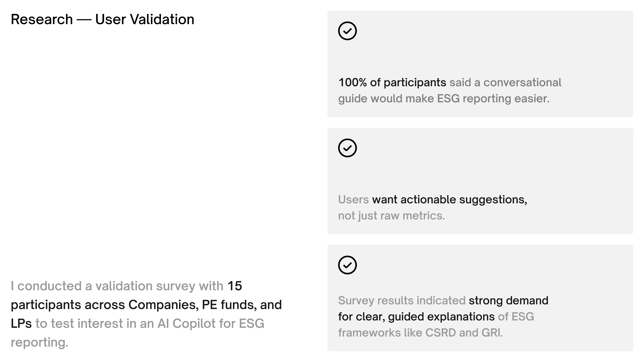
Task: Click 'frameworks like CSRD and GRI.' text
Action: pos(420,333)
